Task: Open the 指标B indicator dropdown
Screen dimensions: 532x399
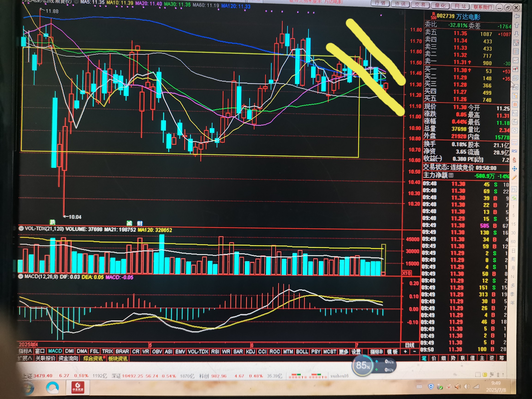Action: click(376, 352)
